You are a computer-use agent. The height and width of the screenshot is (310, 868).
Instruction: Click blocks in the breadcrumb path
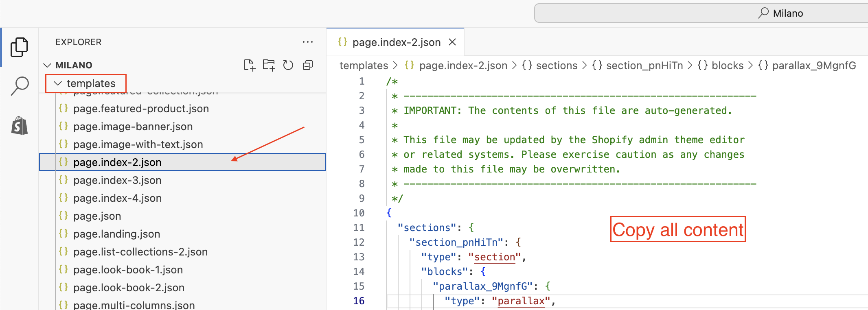tap(727, 65)
